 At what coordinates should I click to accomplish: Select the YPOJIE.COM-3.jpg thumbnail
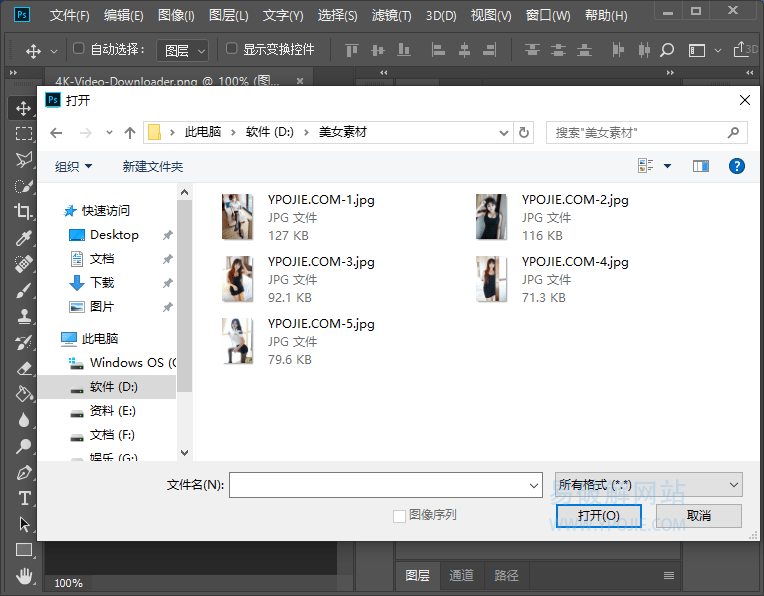click(237, 279)
